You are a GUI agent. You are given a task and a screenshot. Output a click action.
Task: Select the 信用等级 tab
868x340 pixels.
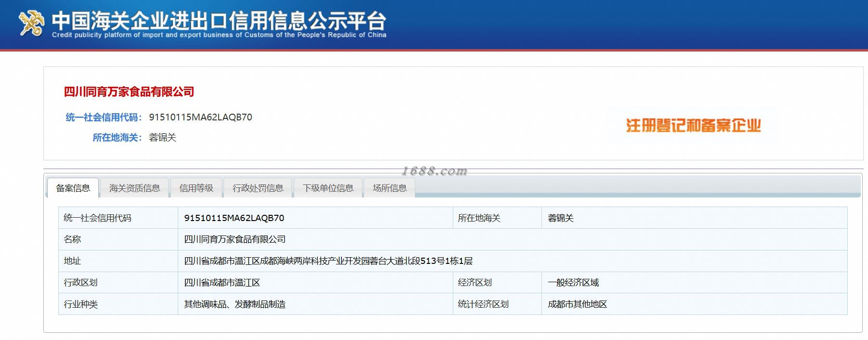coord(196,188)
